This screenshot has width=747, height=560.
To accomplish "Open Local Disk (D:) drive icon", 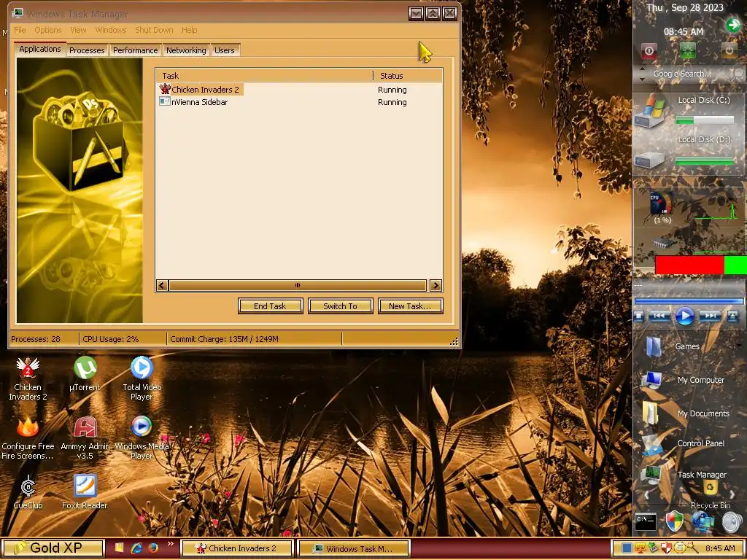I will click(649, 160).
